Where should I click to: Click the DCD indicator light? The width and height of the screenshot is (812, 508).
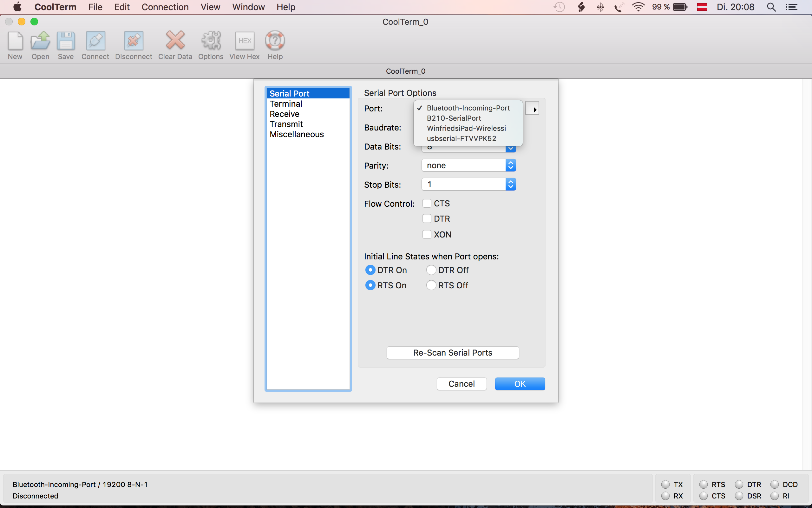pyautogui.click(x=775, y=485)
